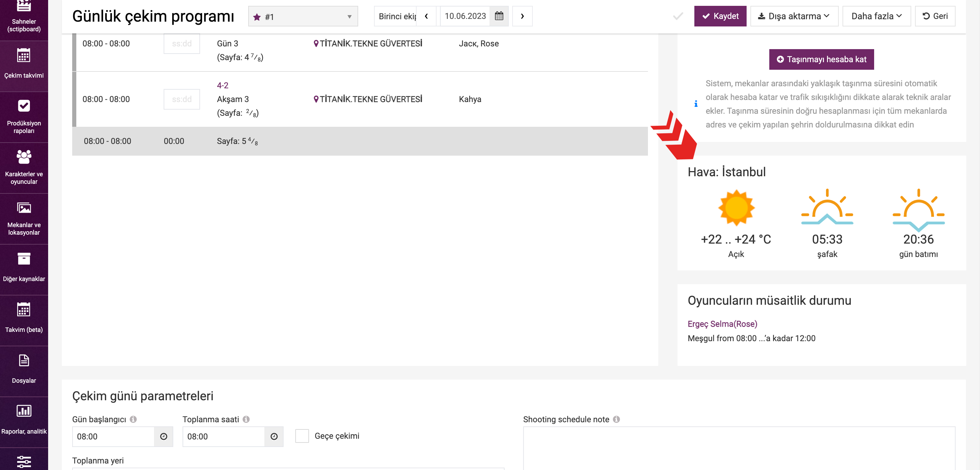980x470 pixels.
Task: Open Dosyalar file icon
Action: click(x=24, y=360)
